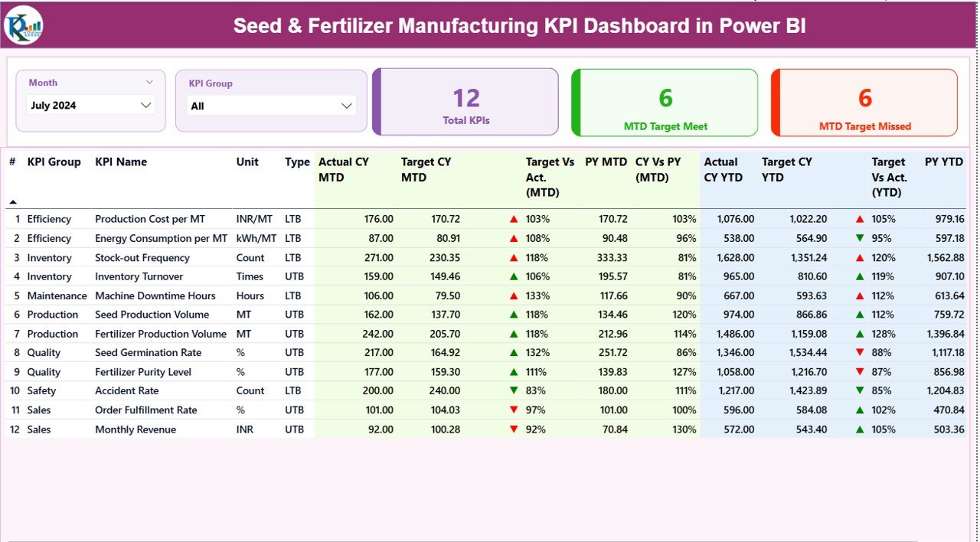Click green down YTD indicator for Energy Consumption
The height and width of the screenshot is (542, 980).
tap(861, 238)
